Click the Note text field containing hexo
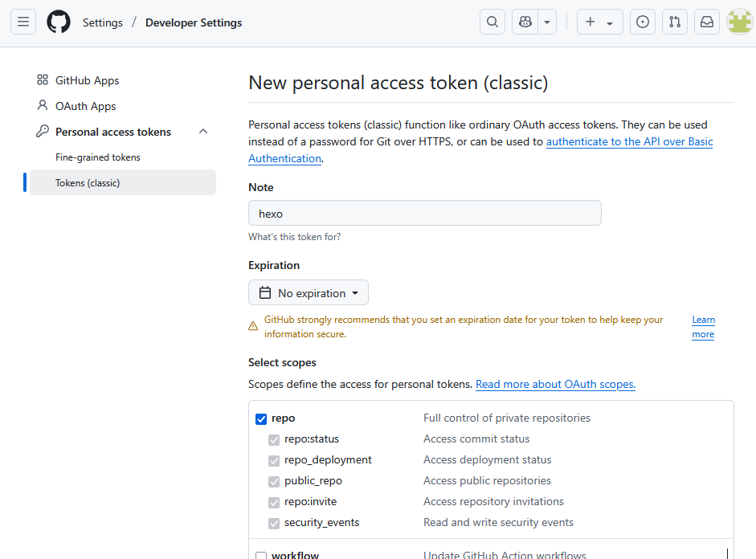This screenshot has height=559, width=756. 424,214
